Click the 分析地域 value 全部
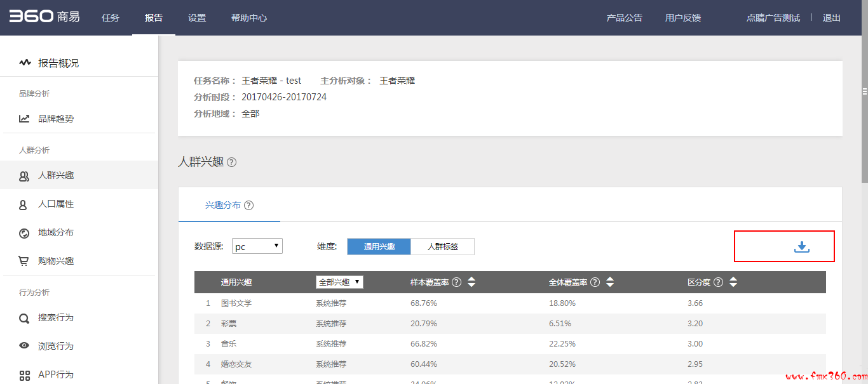 pyautogui.click(x=250, y=114)
